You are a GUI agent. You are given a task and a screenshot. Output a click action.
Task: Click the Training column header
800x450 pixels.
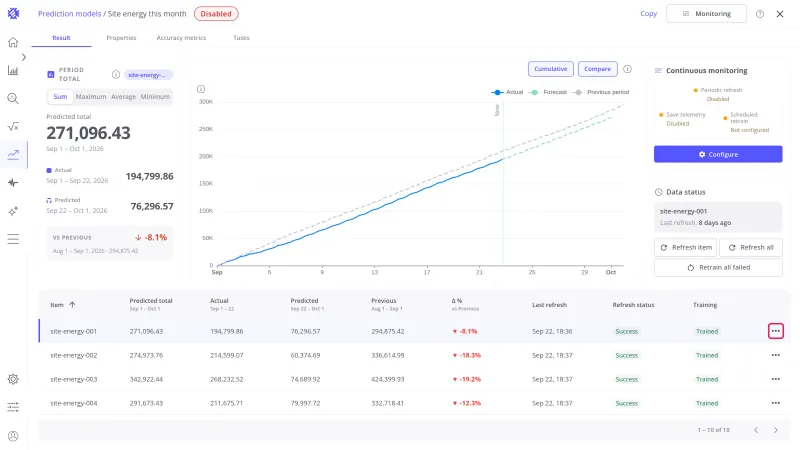pyautogui.click(x=705, y=305)
